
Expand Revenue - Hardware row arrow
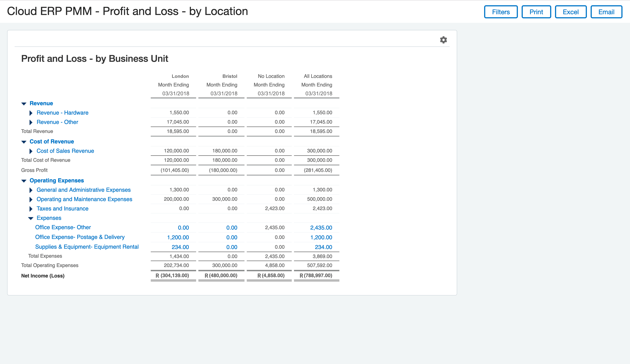point(31,113)
